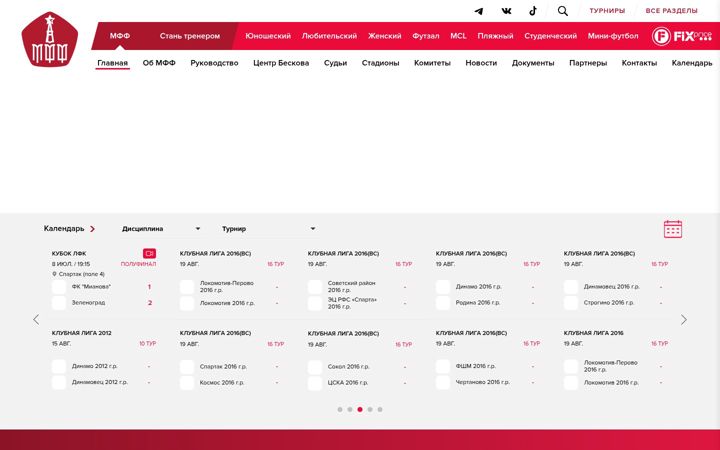Click the Родина 2016 г.р. team logo

click(x=443, y=303)
